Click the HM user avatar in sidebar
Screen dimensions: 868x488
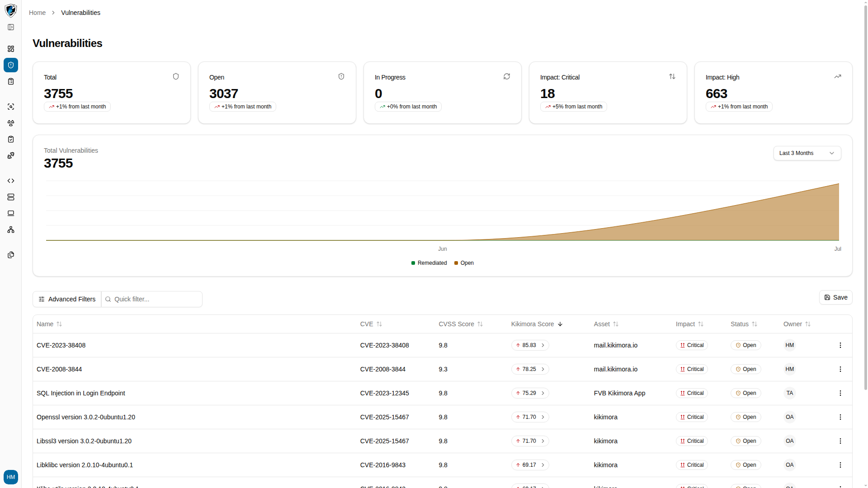(11, 477)
